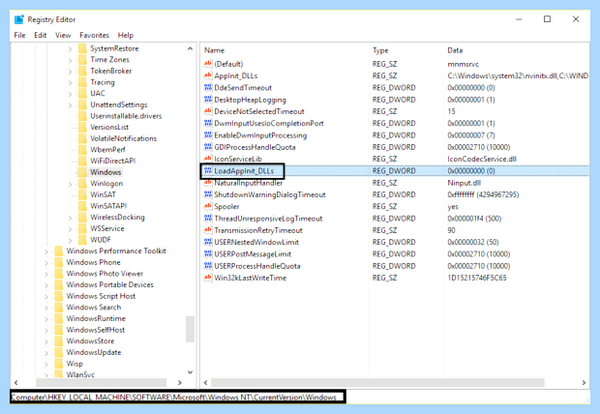This screenshot has height=414, width=600.
Task: Click the SystemRestore folder icon
Action: point(82,48)
